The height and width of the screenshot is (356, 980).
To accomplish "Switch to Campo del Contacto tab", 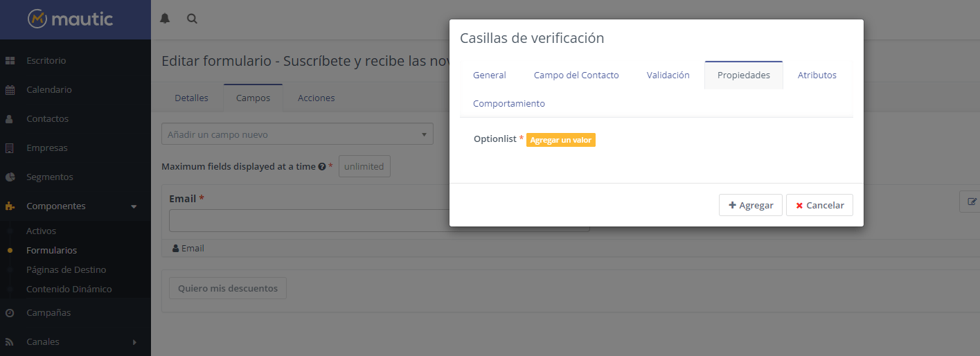I will pyautogui.click(x=576, y=75).
